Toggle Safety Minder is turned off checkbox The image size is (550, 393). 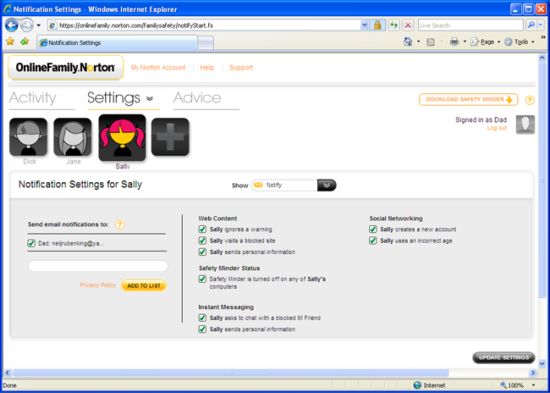pyautogui.click(x=202, y=279)
